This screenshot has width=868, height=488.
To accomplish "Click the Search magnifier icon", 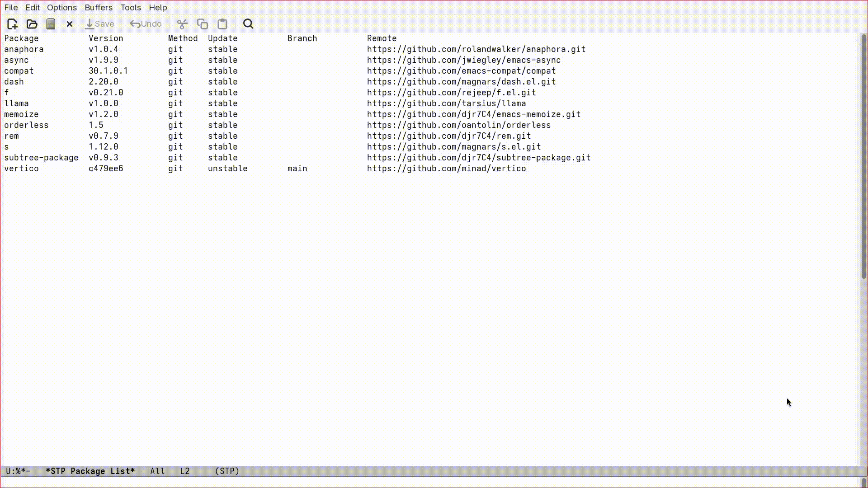I will coord(248,24).
